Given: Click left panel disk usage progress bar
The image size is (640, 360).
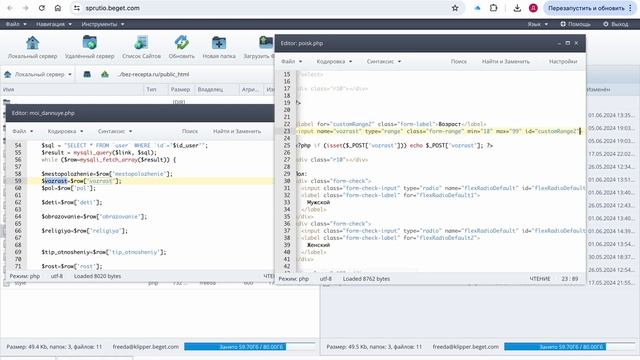Looking at the screenshot, I should point(250,347).
